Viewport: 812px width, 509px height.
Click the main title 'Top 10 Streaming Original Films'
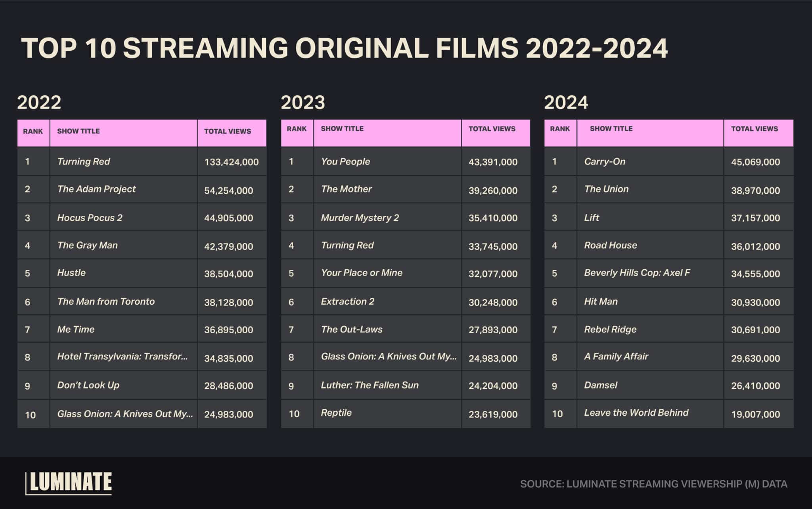click(x=345, y=48)
